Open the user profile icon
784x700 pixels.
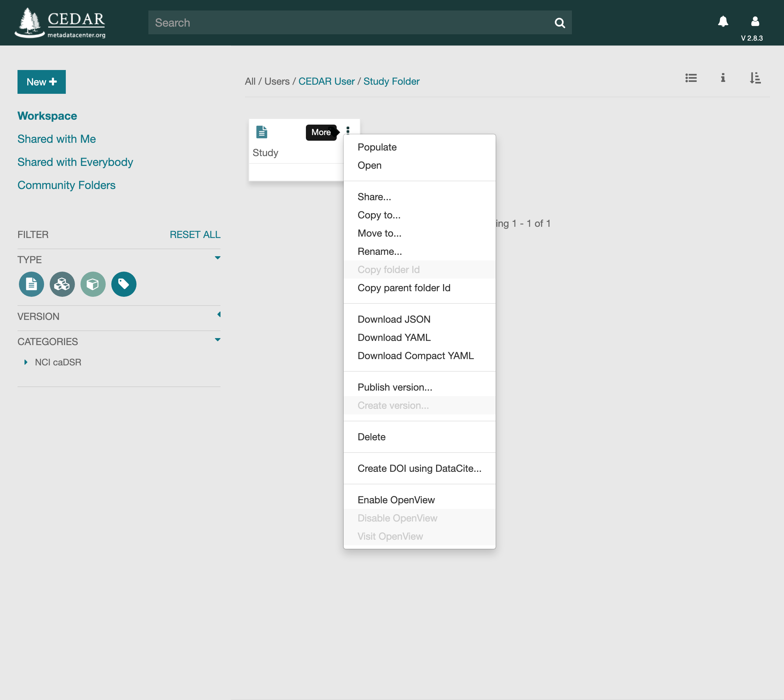click(755, 21)
